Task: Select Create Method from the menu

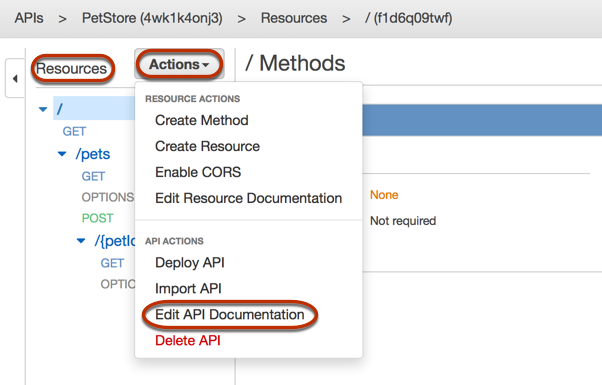Action: point(202,121)
